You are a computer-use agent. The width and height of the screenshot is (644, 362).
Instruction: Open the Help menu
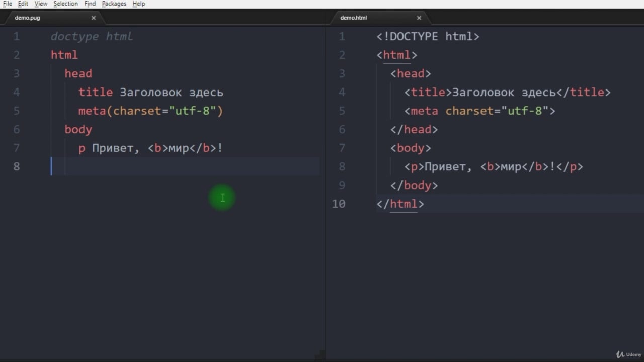point(139,4)
